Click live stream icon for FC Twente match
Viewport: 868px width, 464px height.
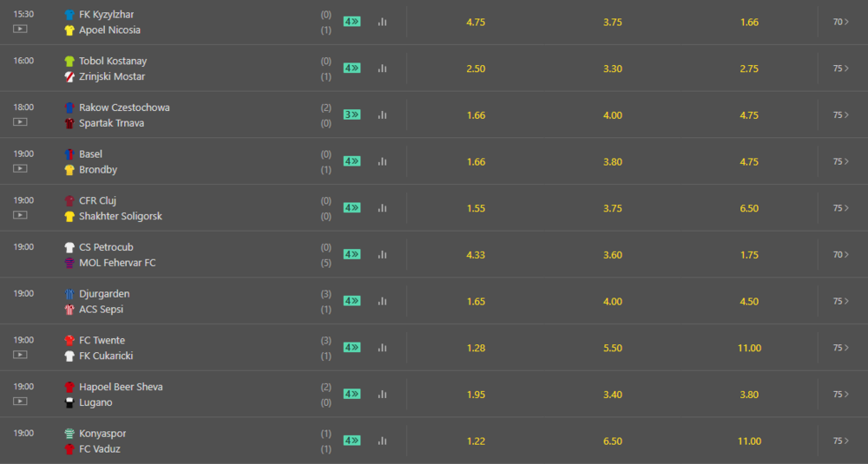click(x=20, y=355)
